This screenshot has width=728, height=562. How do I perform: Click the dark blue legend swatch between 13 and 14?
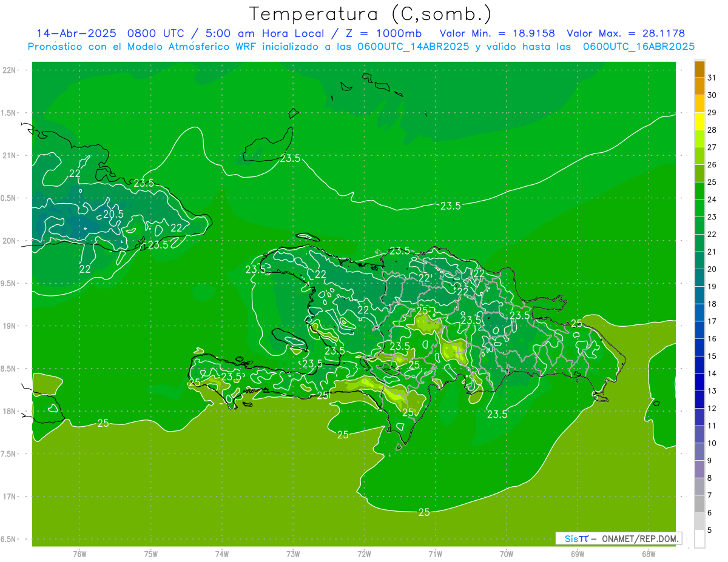pyautogui.click(x=699, y=382)
